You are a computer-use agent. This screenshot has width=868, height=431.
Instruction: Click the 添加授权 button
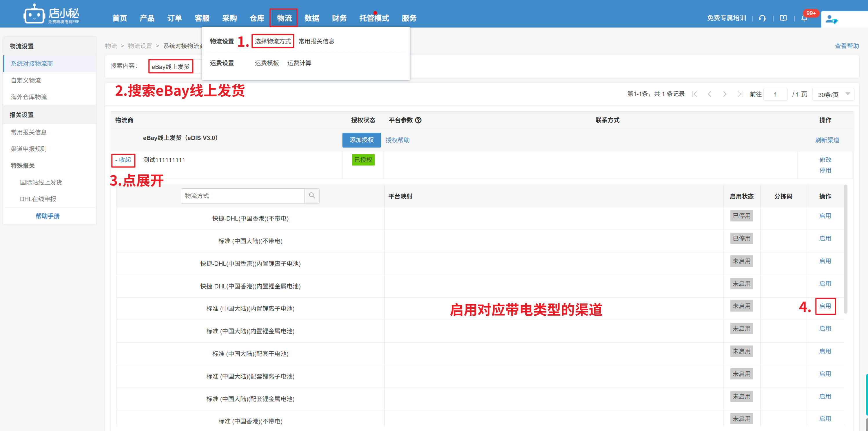tap(361, 140)
